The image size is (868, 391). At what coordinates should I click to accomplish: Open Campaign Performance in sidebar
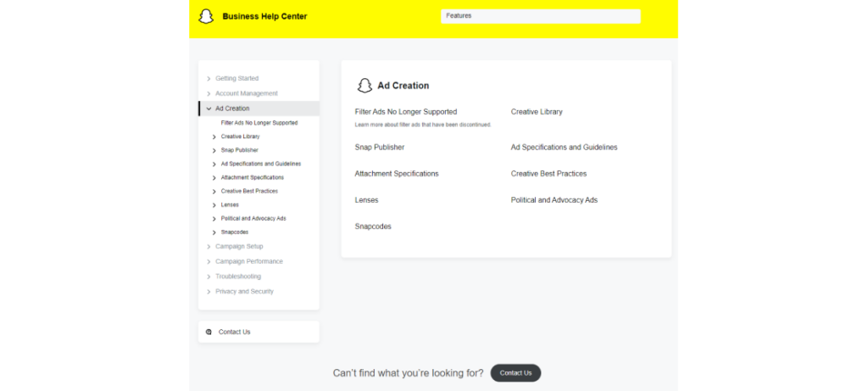coord(249,261)
